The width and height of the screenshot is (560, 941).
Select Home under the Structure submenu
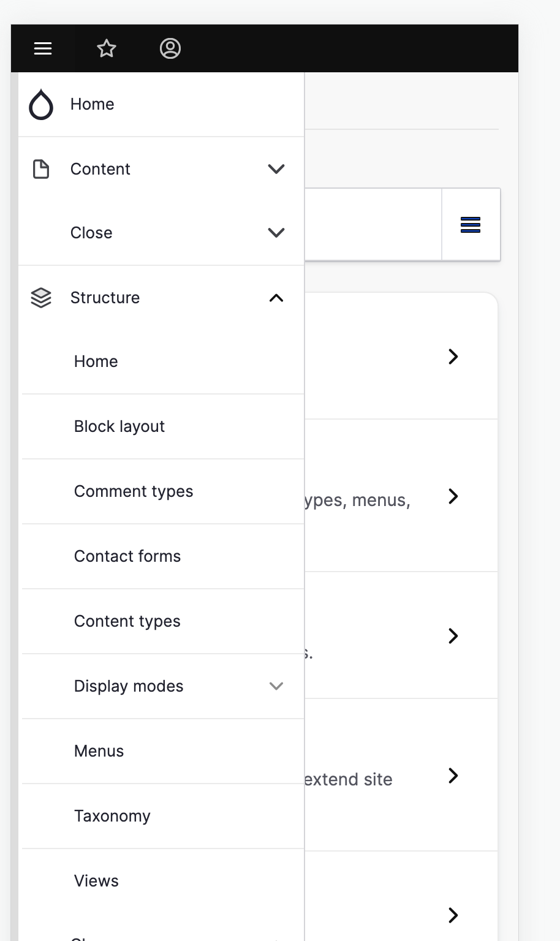96,361
